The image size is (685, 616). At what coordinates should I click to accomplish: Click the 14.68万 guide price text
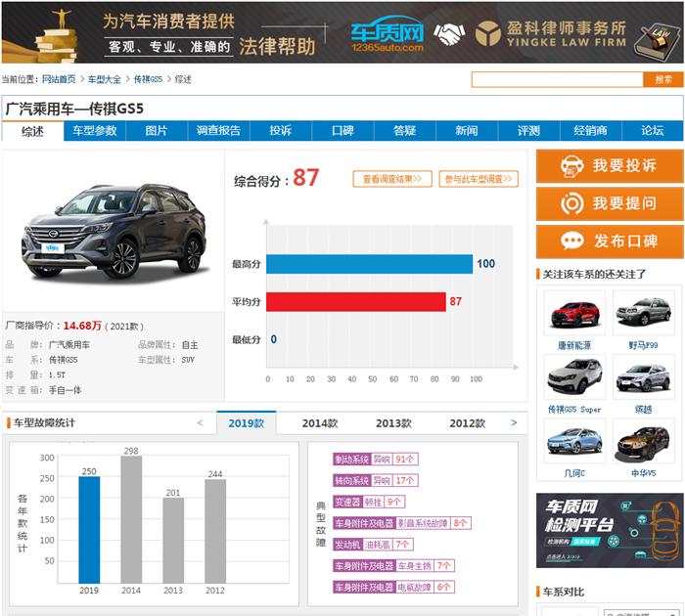(82, 326)
